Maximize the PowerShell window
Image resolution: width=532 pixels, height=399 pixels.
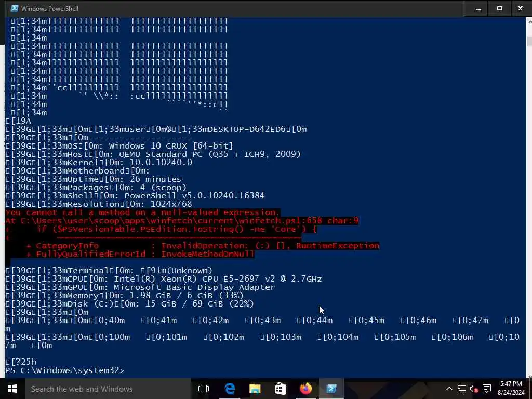(x=499, y=8)
